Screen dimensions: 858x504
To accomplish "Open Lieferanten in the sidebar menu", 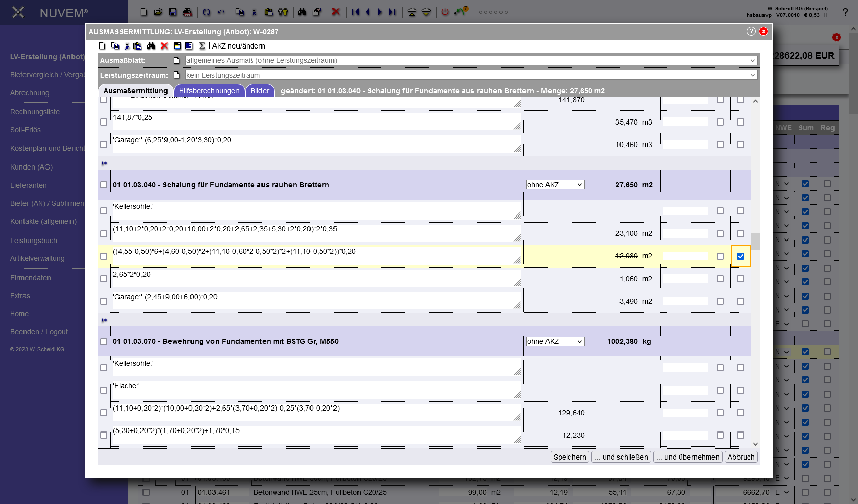I will (29, 185).
